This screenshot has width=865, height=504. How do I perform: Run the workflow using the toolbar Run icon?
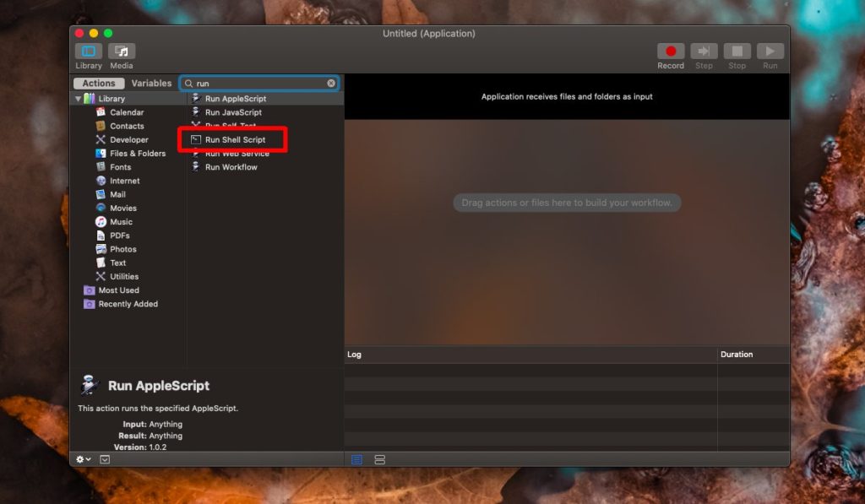(770, 50)
